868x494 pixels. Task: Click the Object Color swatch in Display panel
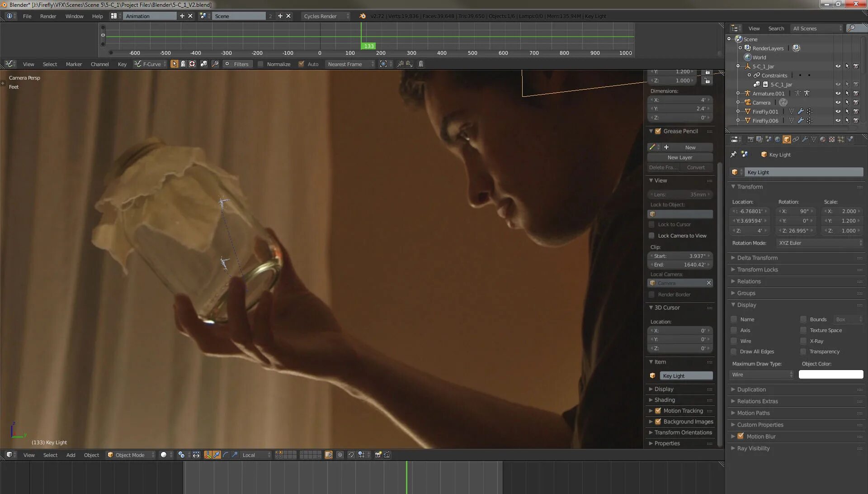(x=830, y=374)
